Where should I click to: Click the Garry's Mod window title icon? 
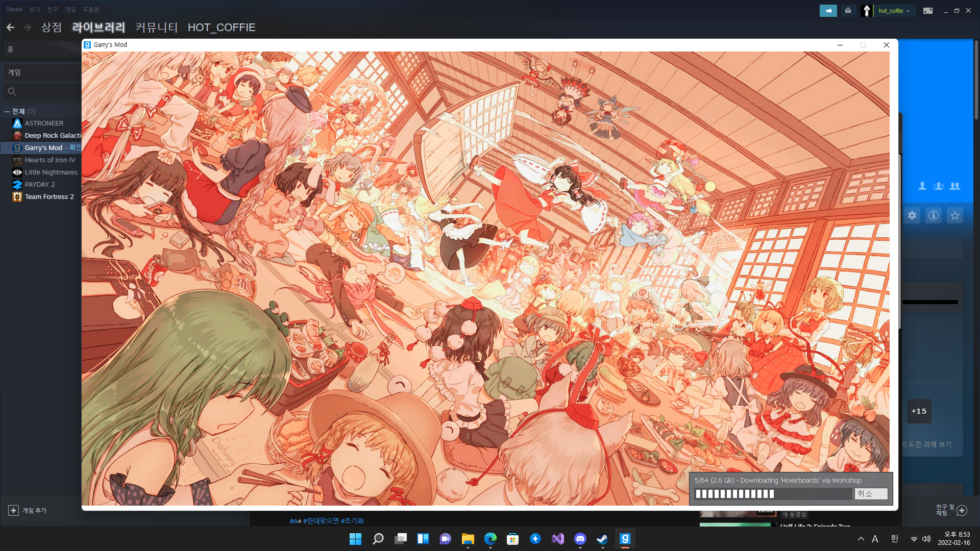87,45
